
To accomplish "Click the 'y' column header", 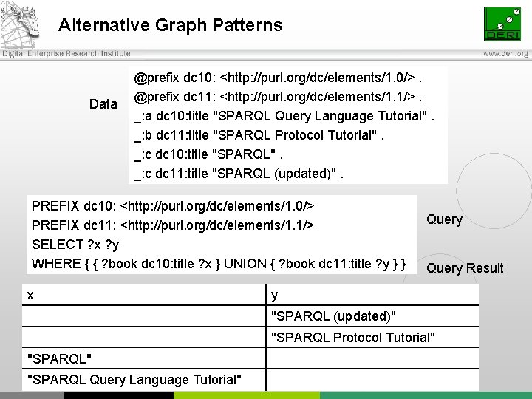I will coord(372,295).
